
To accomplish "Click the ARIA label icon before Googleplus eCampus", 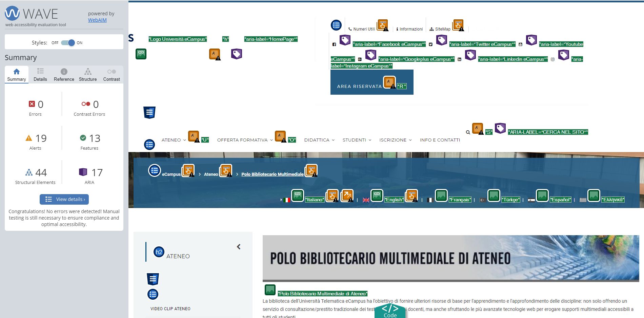I will coord(371,55).
